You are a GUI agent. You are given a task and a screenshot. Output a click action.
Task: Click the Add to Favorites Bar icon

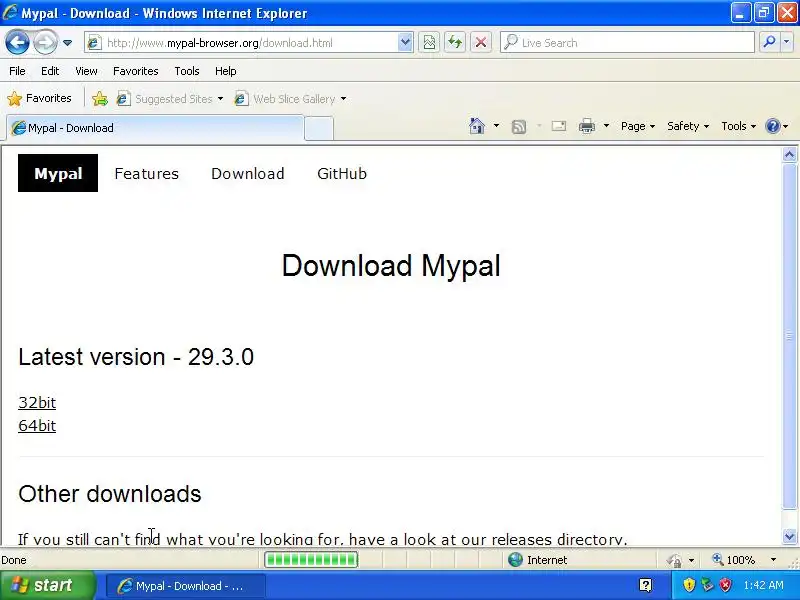point(100,98)
